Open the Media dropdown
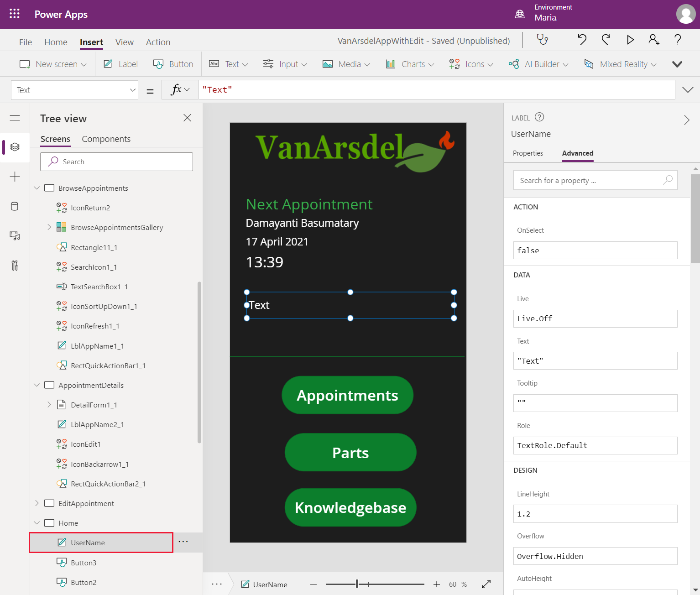700x595 pixels. coord(346,64)
